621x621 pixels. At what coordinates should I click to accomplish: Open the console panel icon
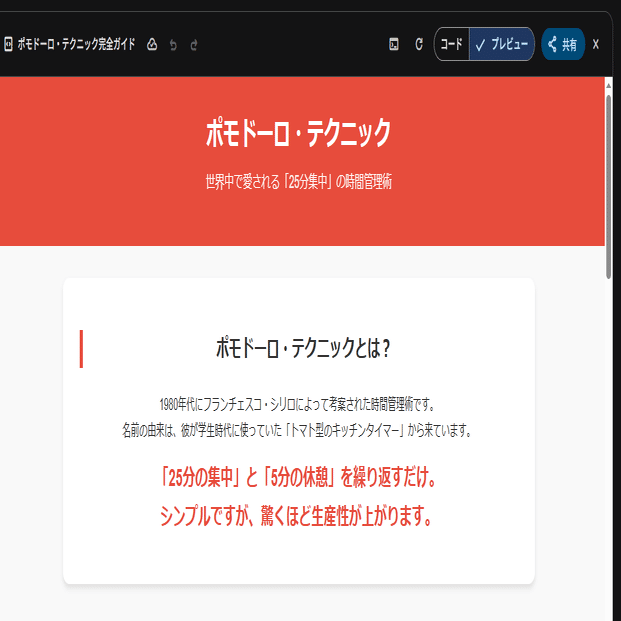click(394, 44)
